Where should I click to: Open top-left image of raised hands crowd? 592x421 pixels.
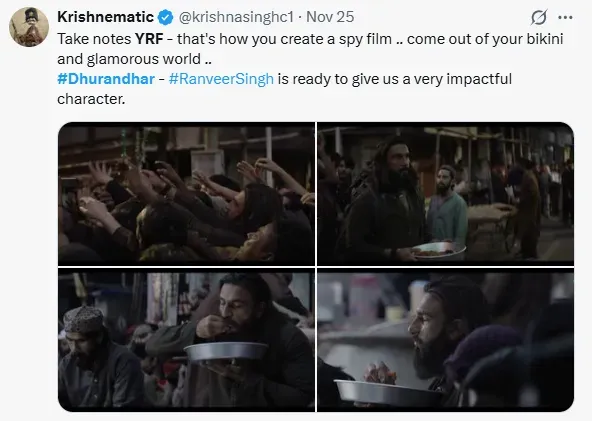tap(187, 194)
